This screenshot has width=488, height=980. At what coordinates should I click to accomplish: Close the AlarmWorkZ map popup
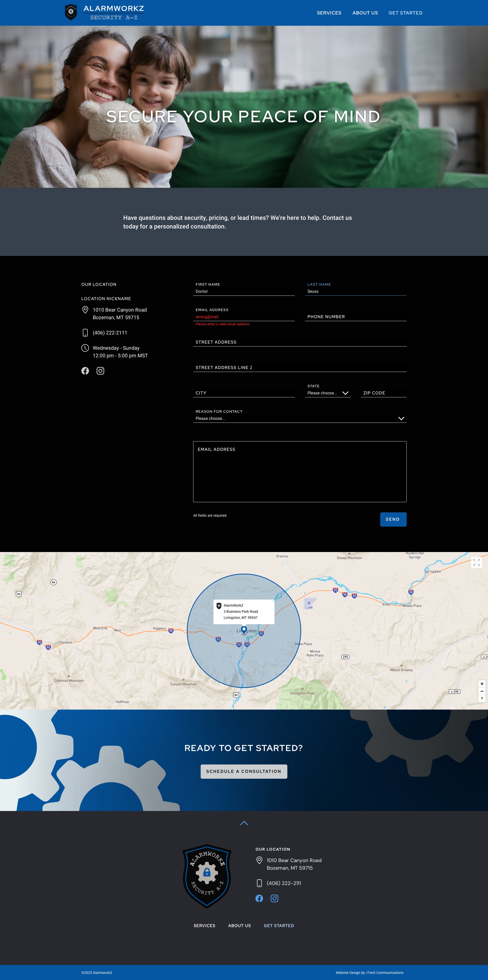[x=273, y=602]
